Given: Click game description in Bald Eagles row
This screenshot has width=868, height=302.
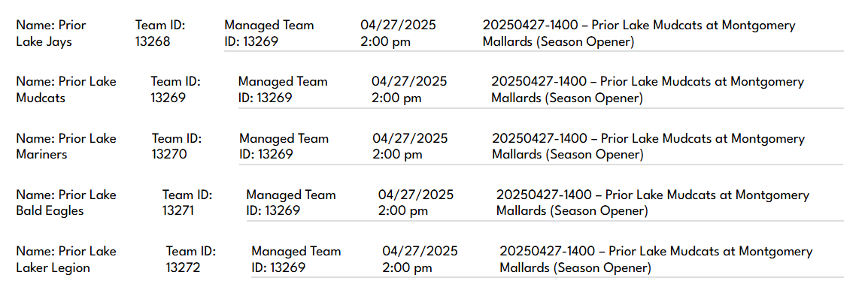Looking at the screenshot, I should [x=653, y=202].
